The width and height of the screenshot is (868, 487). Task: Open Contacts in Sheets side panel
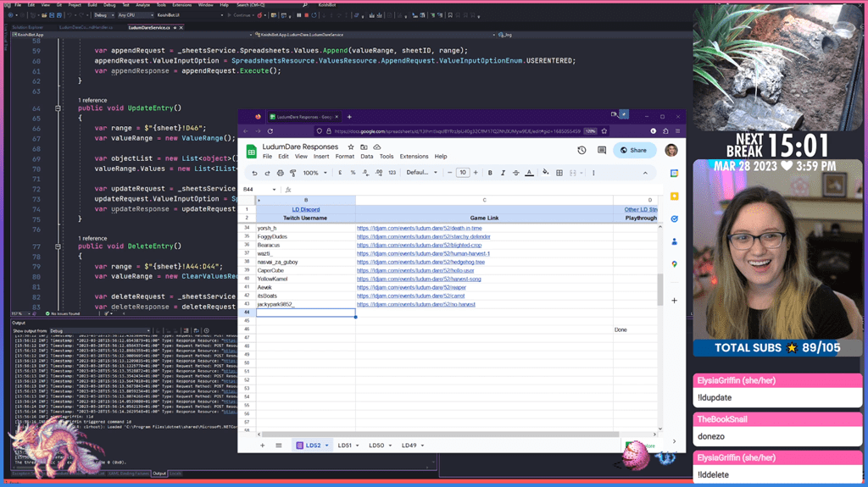pyautogui.click(x=674, y=241)
